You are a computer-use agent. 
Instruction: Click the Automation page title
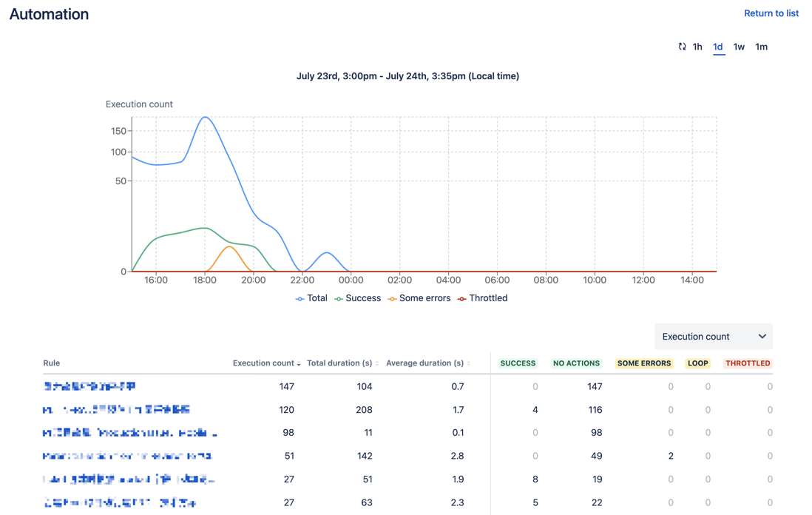(50, 14)
